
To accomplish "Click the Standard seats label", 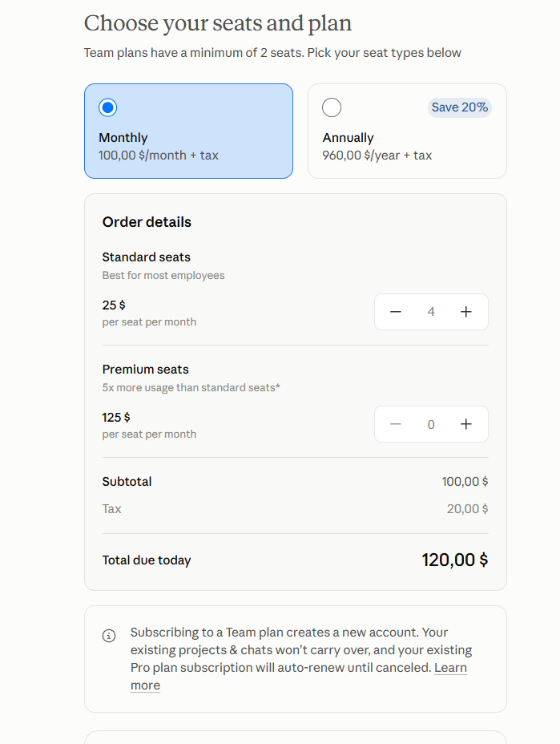I will [146, 257].
